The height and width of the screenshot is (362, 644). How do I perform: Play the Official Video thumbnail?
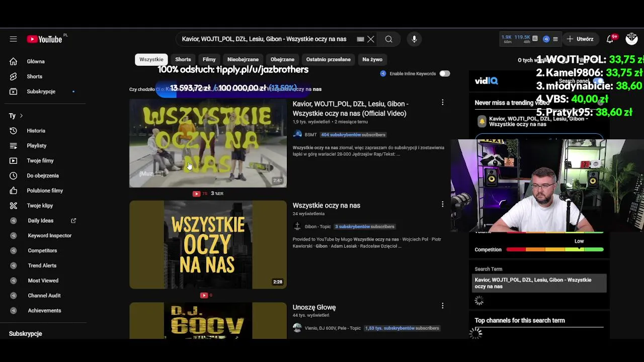click(208, 143)
